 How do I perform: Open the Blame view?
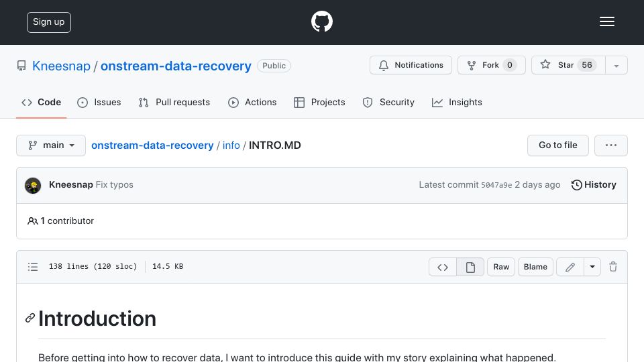pos(535,267)
